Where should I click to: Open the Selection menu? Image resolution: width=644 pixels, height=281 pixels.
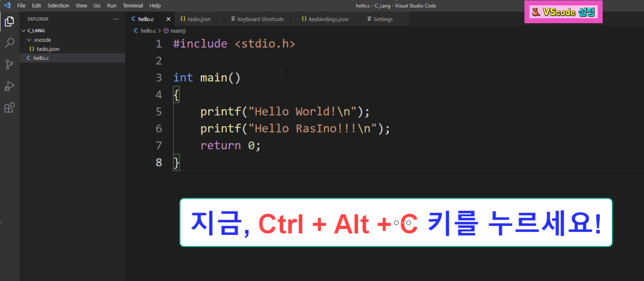(58, 5)
